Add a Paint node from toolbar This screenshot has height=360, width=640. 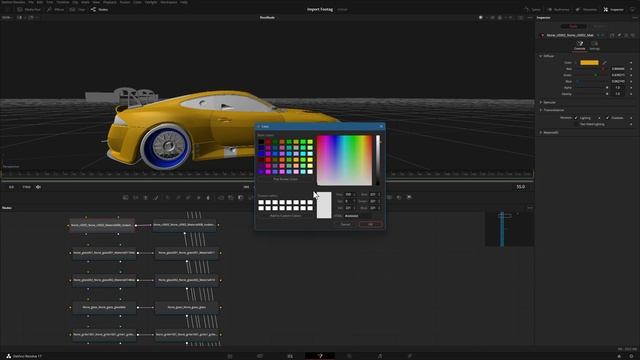(156, 198)
